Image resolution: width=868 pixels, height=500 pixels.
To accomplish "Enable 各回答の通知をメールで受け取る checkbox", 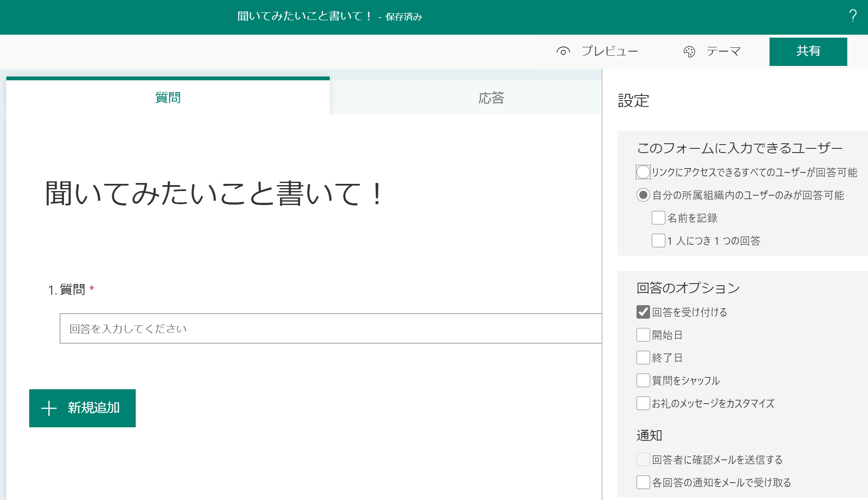I will click(x=643, y=482).
